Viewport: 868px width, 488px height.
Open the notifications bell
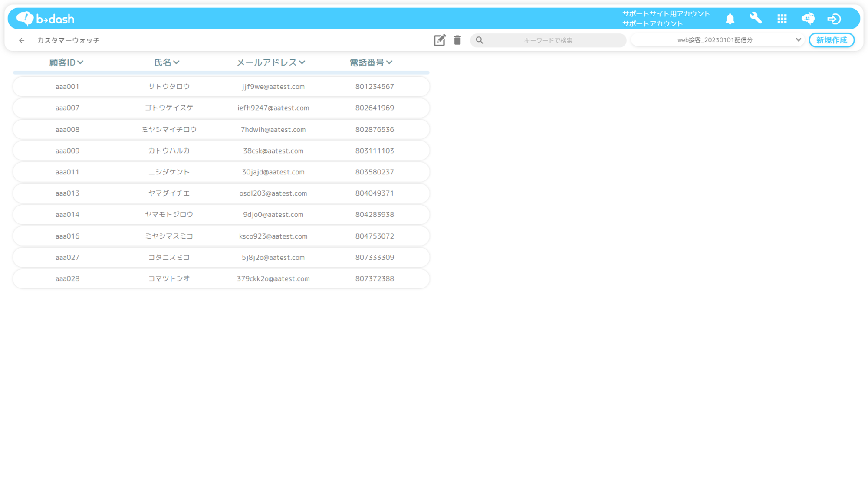coord(730,19)
